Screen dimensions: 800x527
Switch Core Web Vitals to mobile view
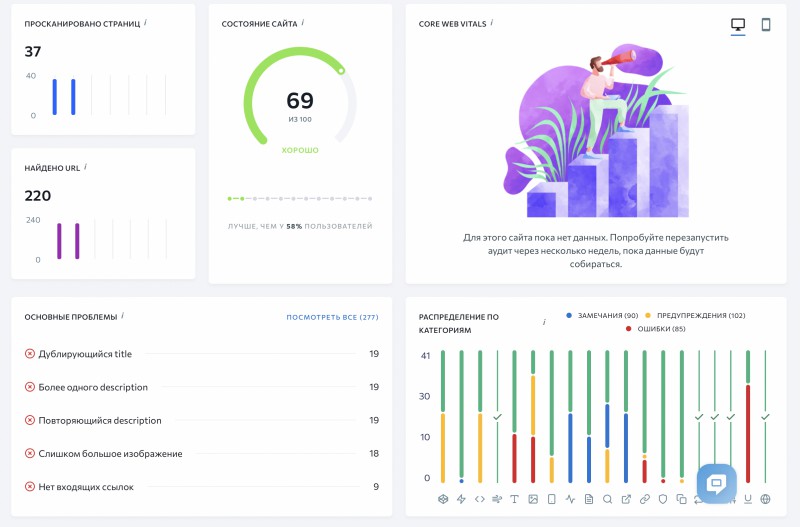(x=766, y=24)
